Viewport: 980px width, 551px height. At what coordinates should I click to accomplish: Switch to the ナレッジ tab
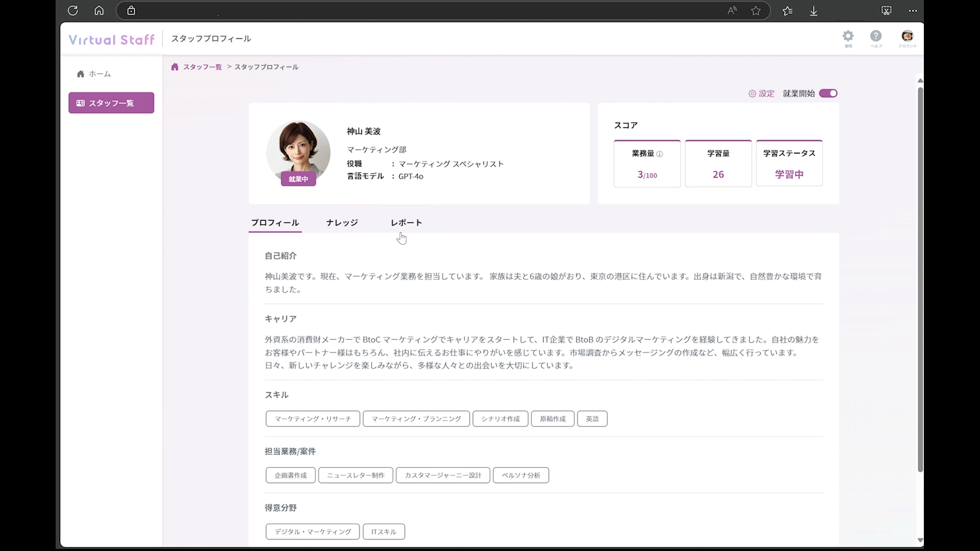click(342, 222)
